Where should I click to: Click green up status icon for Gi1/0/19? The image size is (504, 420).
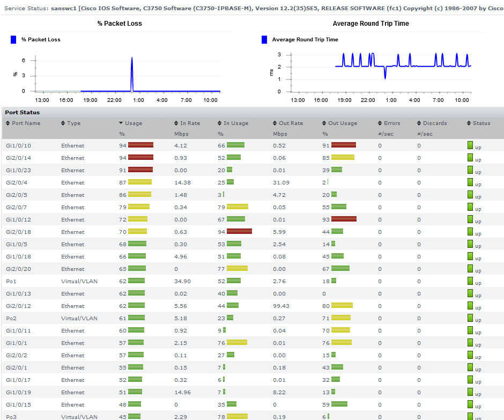(470, 392)
